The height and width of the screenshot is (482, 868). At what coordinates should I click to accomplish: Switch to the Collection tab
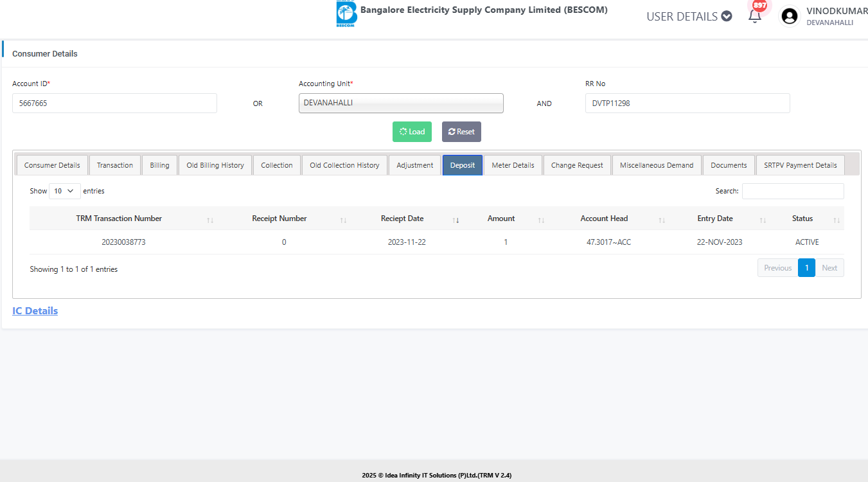(276, 165)
